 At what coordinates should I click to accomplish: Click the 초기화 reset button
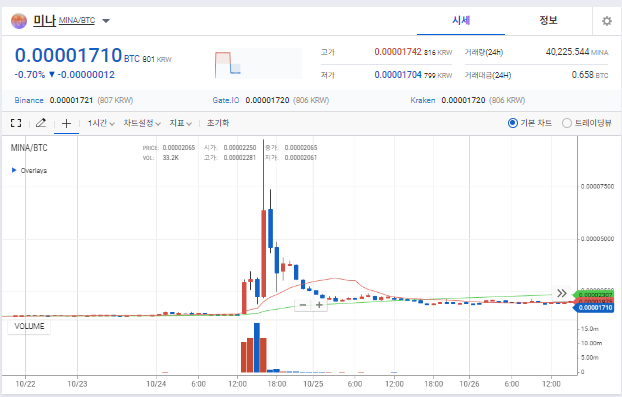218,123
